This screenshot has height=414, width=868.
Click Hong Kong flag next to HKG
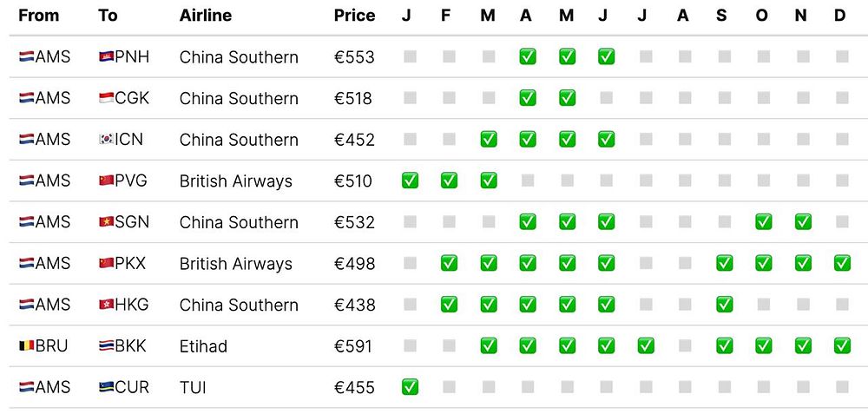tap(107, 305)
